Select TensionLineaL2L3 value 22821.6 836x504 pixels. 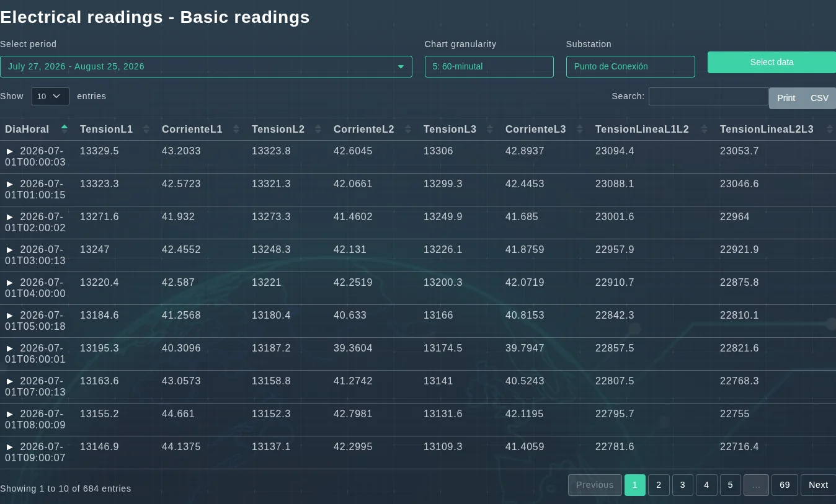pyautogui.click(x=739, y=348)
